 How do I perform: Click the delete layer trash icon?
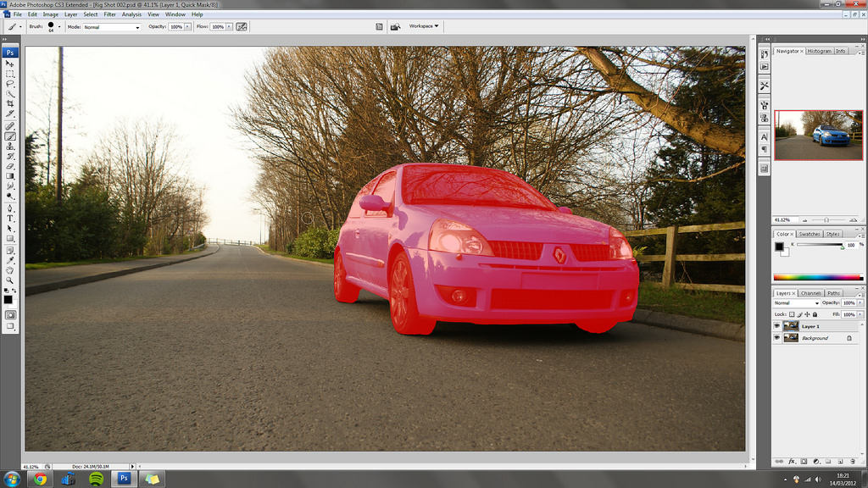pos(852,462)
